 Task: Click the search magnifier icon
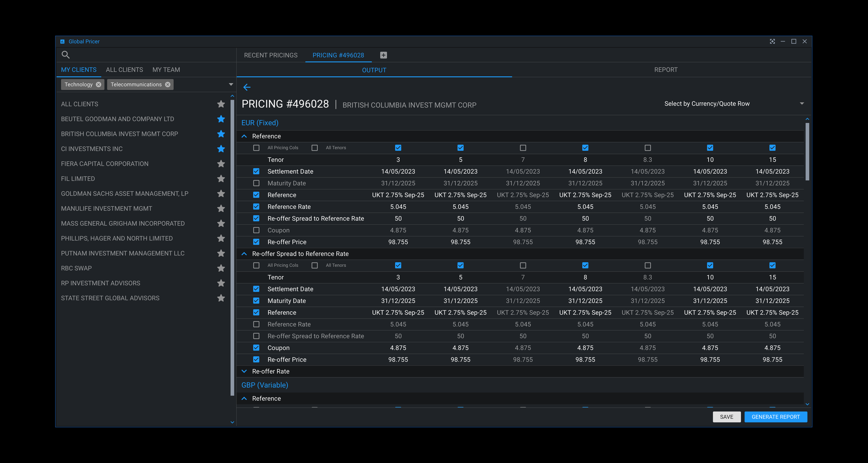click(65, 55)
